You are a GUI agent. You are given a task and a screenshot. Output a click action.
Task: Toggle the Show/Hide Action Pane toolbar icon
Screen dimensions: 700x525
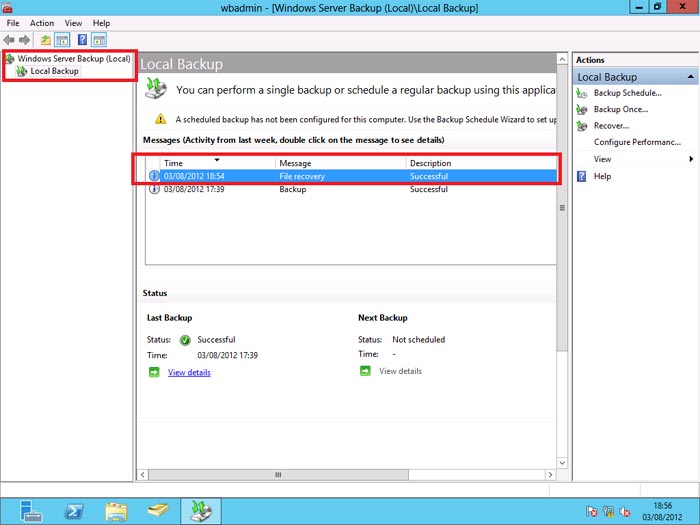[x=99, y=40]
